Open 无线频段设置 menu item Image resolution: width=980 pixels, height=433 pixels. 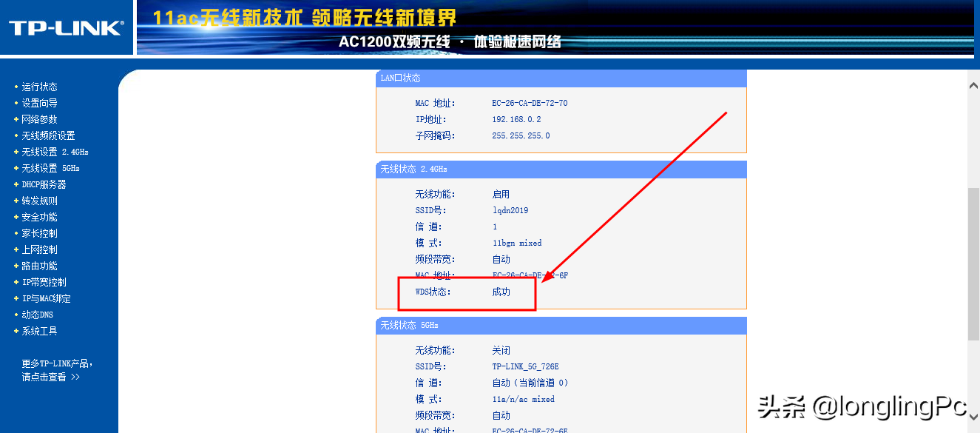click(48, 135)
